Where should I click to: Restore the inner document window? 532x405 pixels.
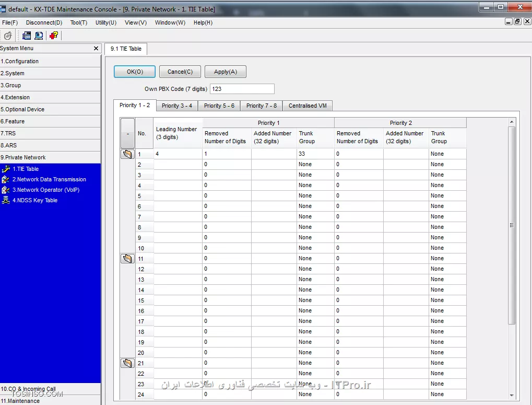click(517, 21)
